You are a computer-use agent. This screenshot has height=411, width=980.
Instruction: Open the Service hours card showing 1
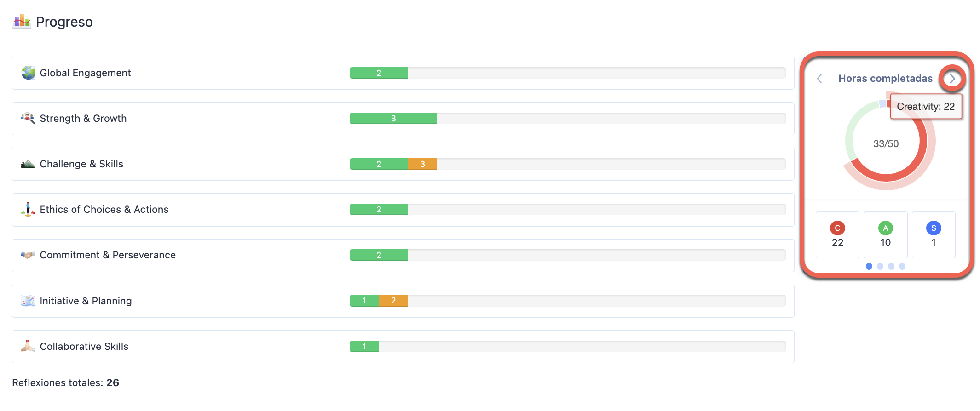[x=933, y=235]
